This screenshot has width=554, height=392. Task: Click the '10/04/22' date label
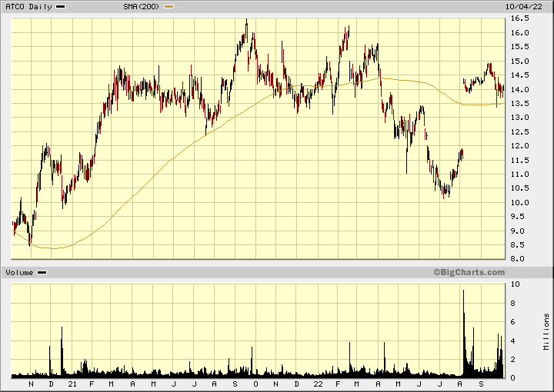click(523, 7)
